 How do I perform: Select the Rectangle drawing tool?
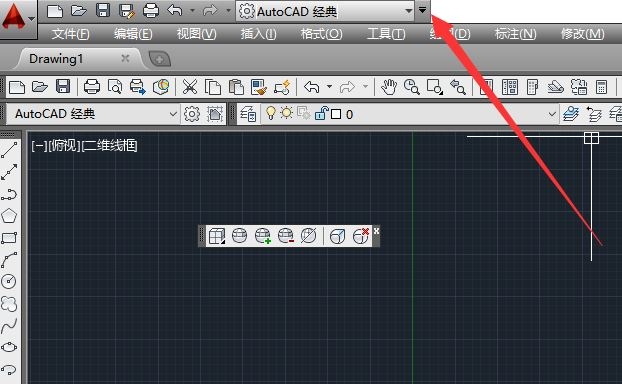[x=9, y=238]
